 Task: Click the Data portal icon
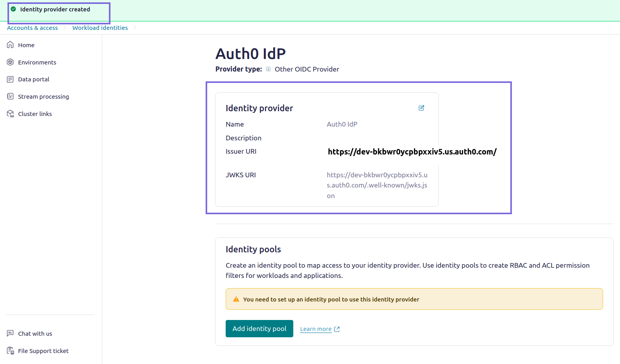[x=11, y=79]
